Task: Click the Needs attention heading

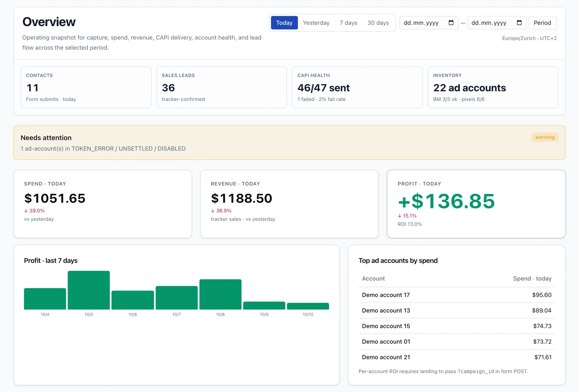Action: [46, 138]
